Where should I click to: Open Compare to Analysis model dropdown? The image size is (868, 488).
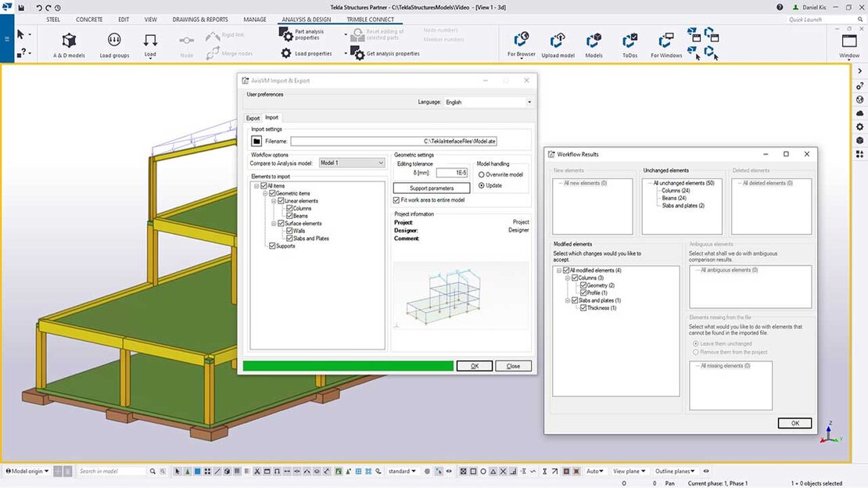352,163
